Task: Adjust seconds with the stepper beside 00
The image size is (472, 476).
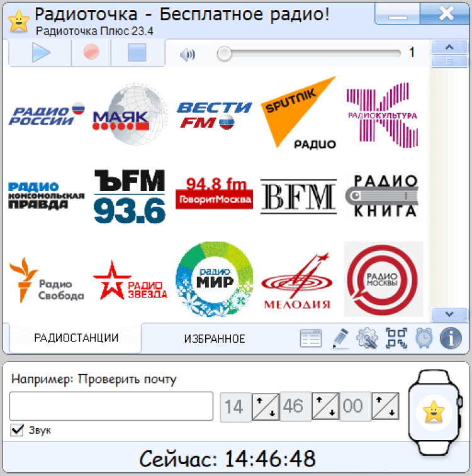Action: pyautogui.click(x=385, y=406)
